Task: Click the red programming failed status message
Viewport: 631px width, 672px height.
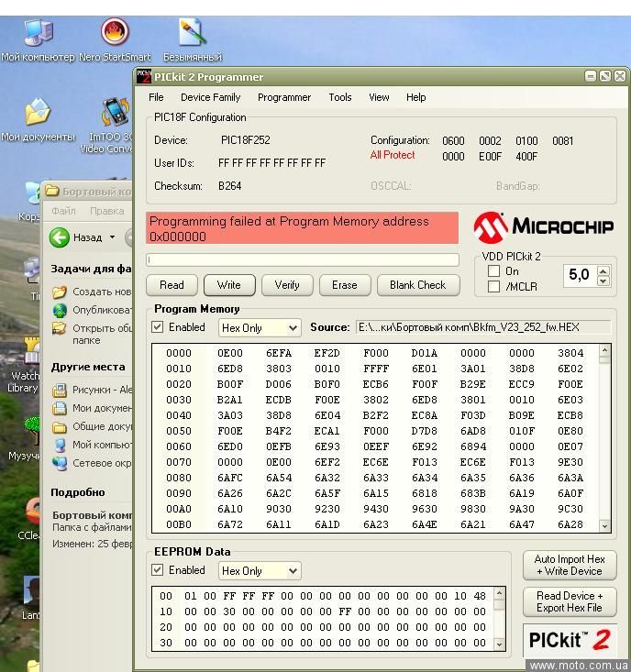Action: coord(303,228)
